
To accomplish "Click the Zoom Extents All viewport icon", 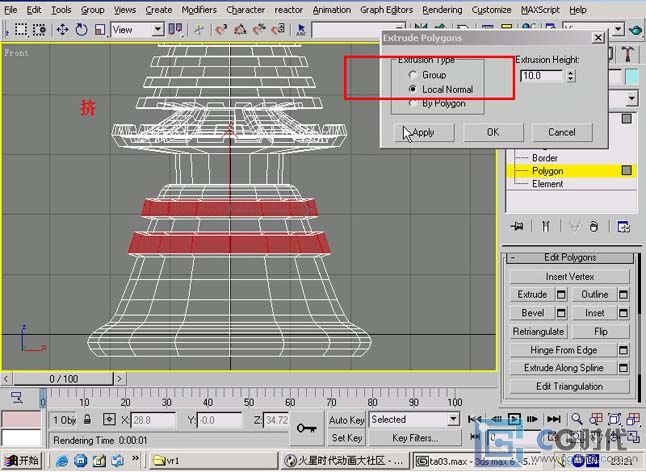I will pos(633,419).
